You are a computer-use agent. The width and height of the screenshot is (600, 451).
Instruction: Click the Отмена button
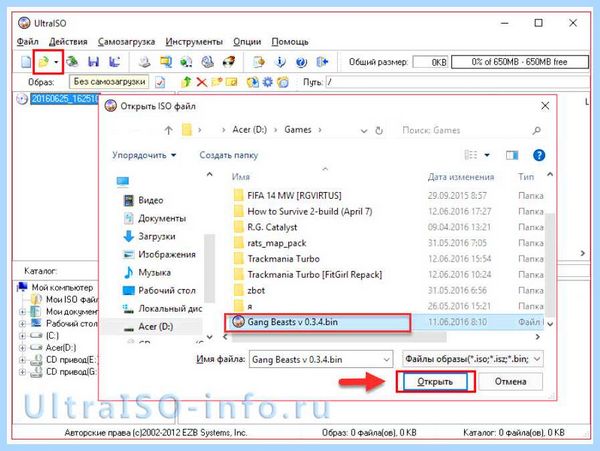coord(510,382)
